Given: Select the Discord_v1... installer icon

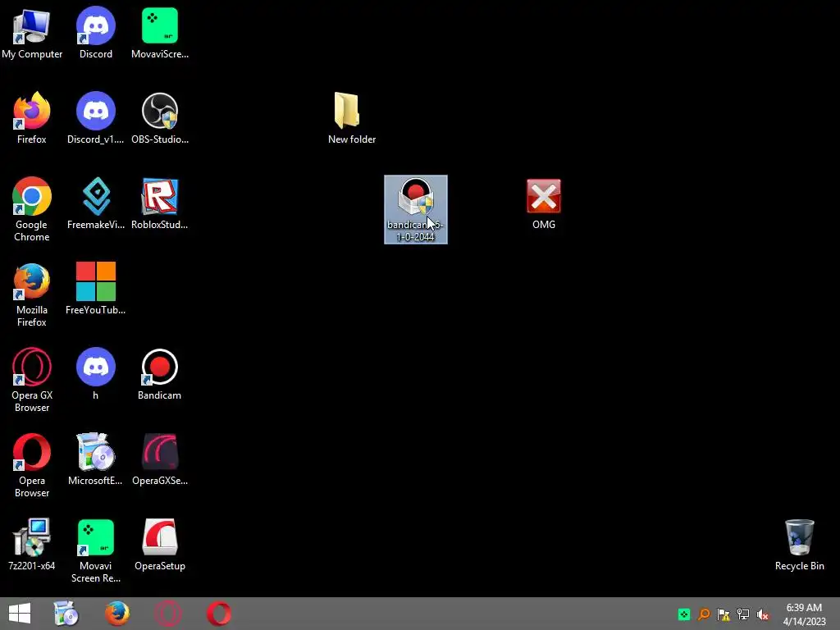Looking at the screenshot, I should pyautogui.click(x=96, y=118).
